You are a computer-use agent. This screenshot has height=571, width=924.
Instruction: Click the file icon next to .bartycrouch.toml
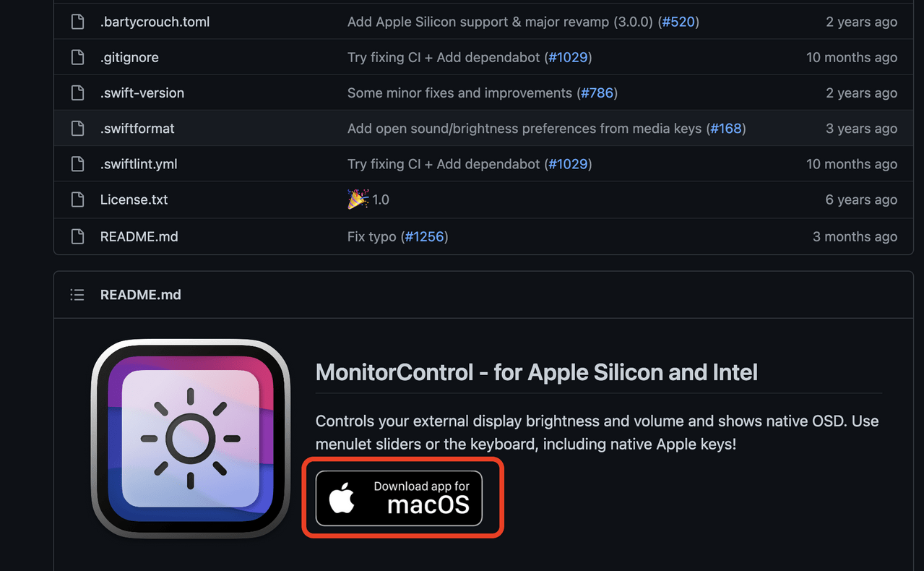pos(77,22)
